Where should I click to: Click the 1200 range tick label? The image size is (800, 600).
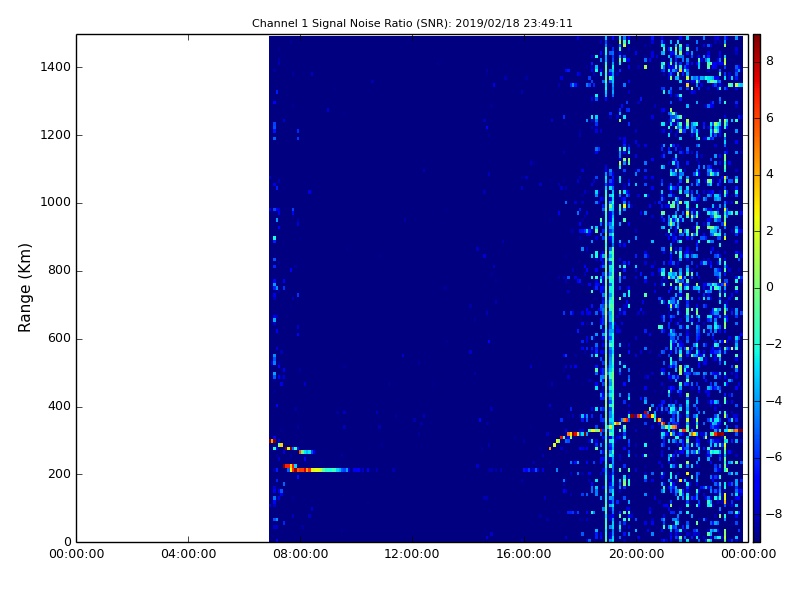coord(56,135)
